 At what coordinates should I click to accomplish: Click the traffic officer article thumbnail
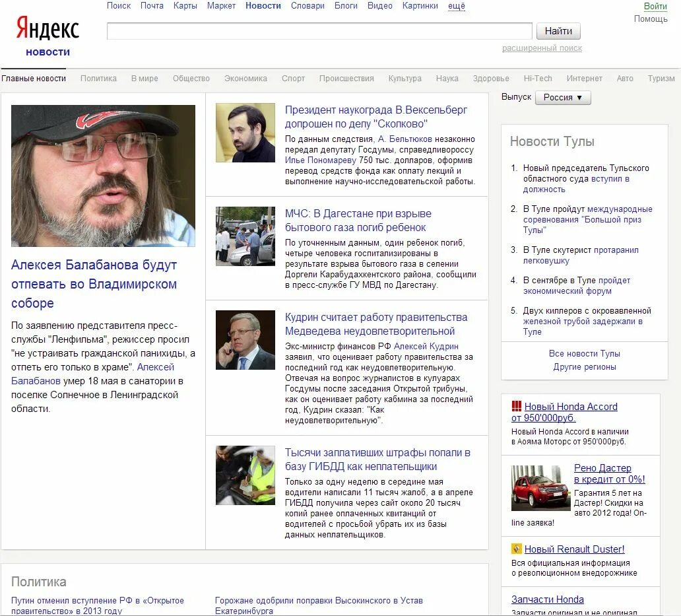click(x=245, y=475)
